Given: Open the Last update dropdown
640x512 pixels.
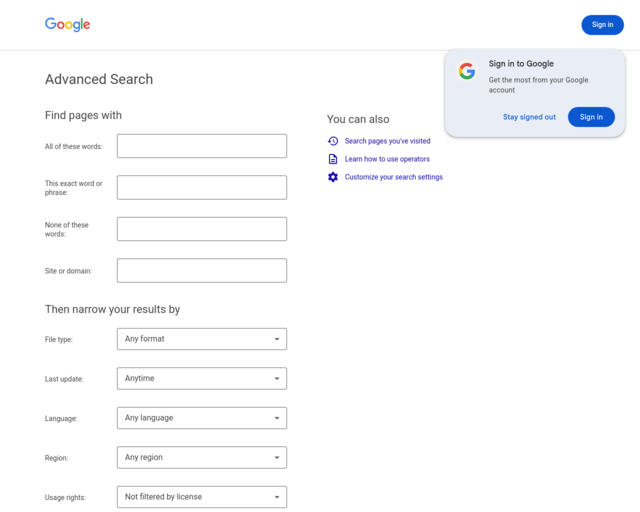Looking at the screenshot, I should tap(202, 378).
